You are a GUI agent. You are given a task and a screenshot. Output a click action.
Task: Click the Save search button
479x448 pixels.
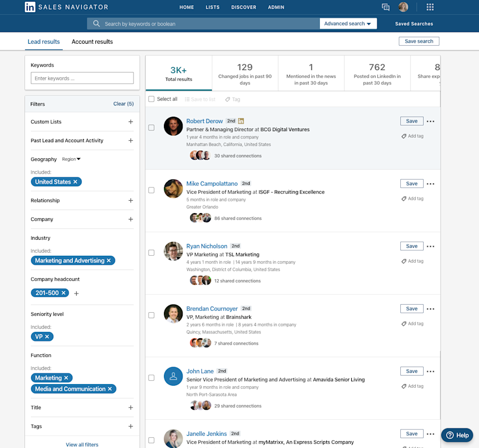click(419, 41)
